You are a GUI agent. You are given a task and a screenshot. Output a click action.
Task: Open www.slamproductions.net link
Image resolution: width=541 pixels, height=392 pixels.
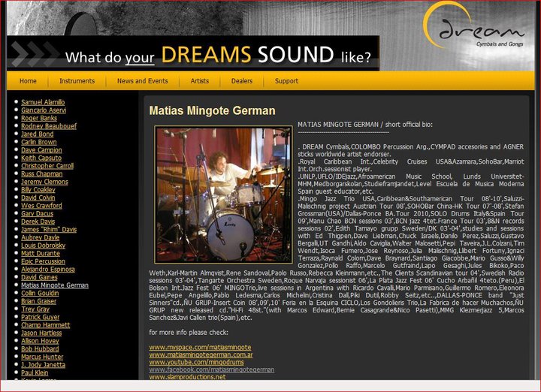point(187,377)
